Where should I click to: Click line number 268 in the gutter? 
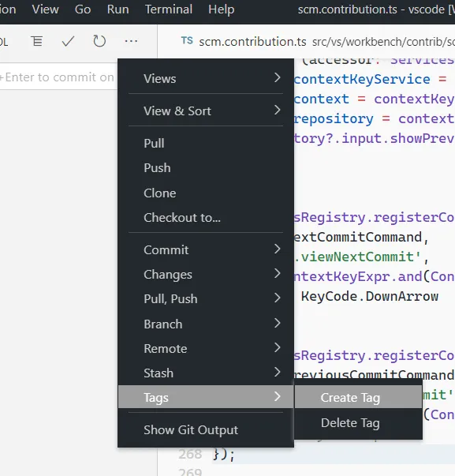[190, 454]
